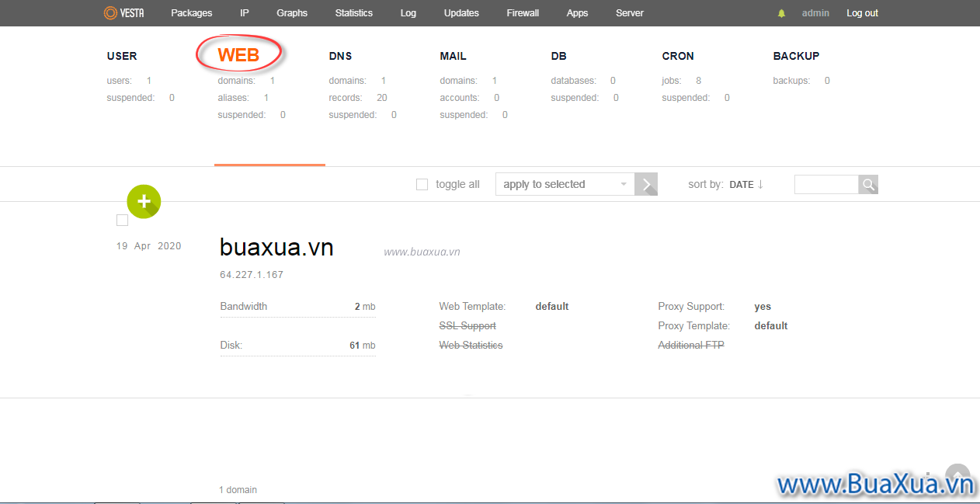Click the www.buaxua.vn alias text
This screenshot has height=504, width=980.
[x=422, y=252]
